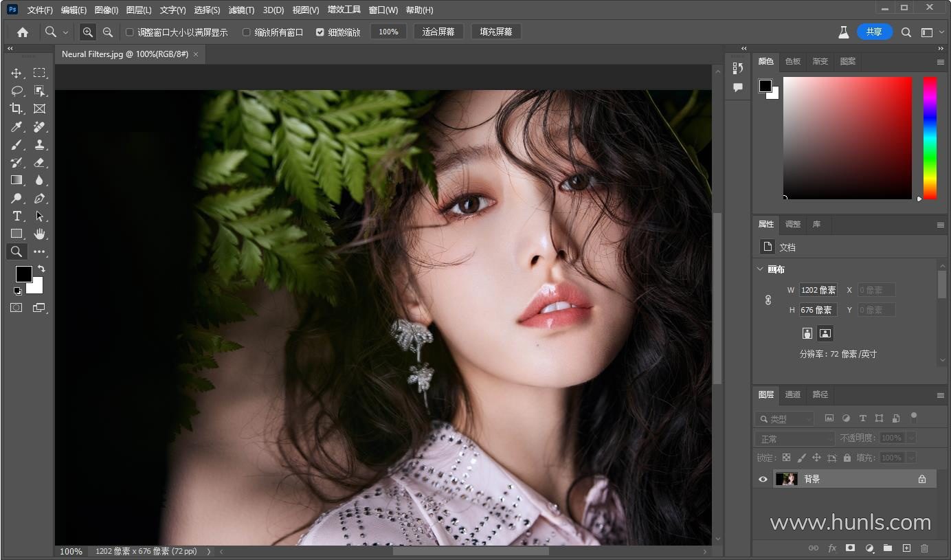Open the layer blend mode 正常 dropdown

tap(795, 438)
